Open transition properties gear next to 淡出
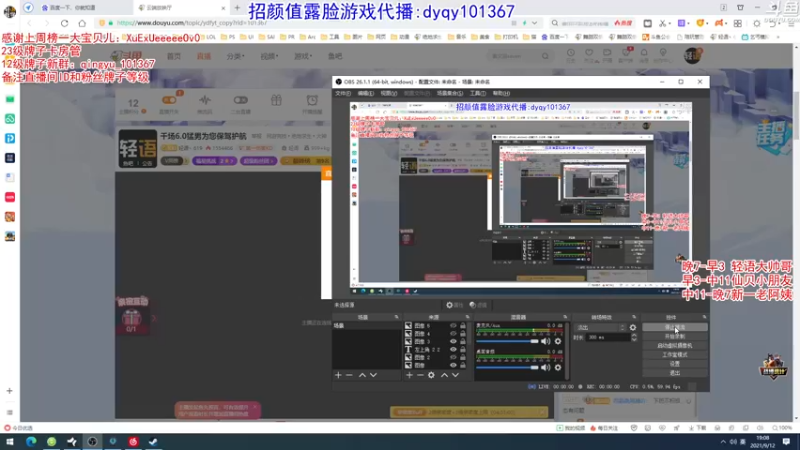Screen dimensions: 800x450 [633, 328]
